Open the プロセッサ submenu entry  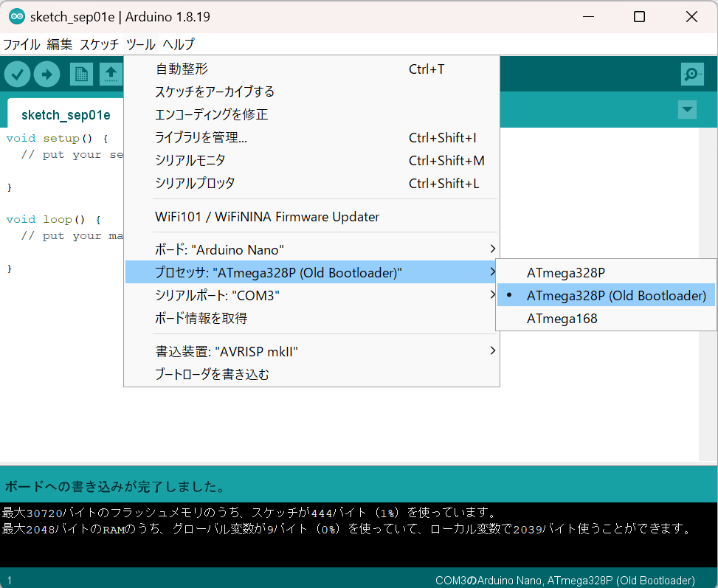[312, 272]
